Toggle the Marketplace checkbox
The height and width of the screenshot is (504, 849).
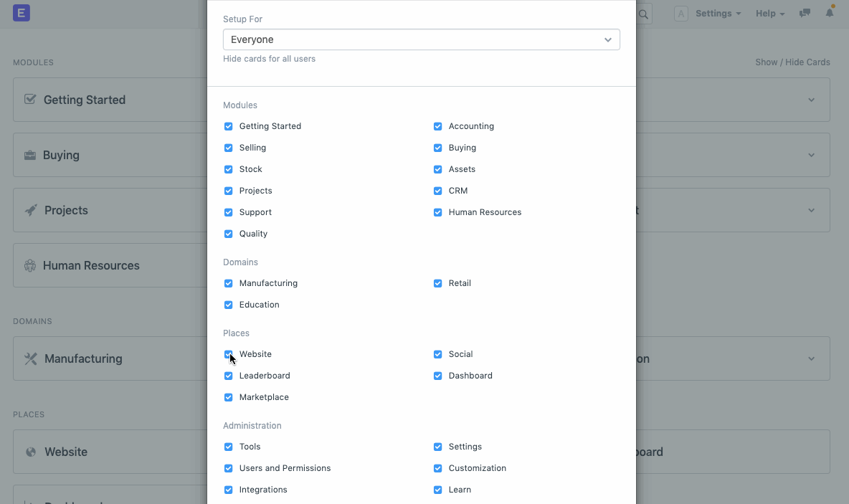[x=228, y=397]
